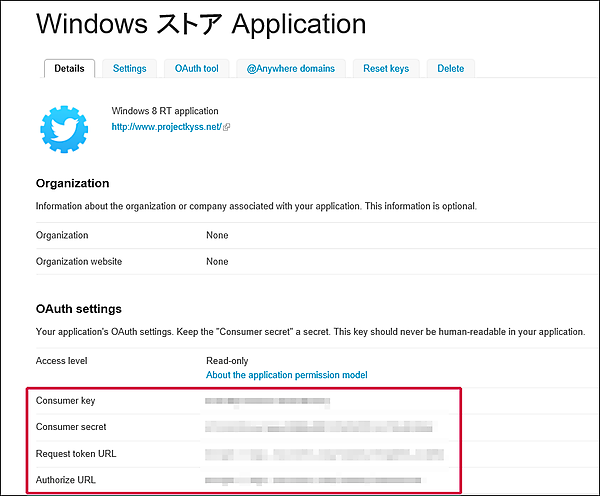This screenshot has width=600, height=496.
Task: Select the Request token URL label
Action: click(76, 454)
